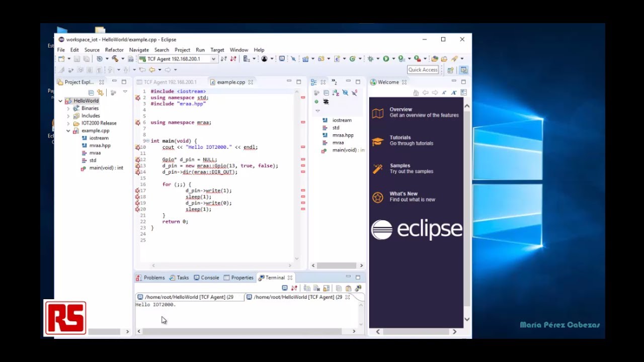Screen dimensions: 644x362
Task: Collapse the HelloWorld project tree node
Action: pos(60,101)
